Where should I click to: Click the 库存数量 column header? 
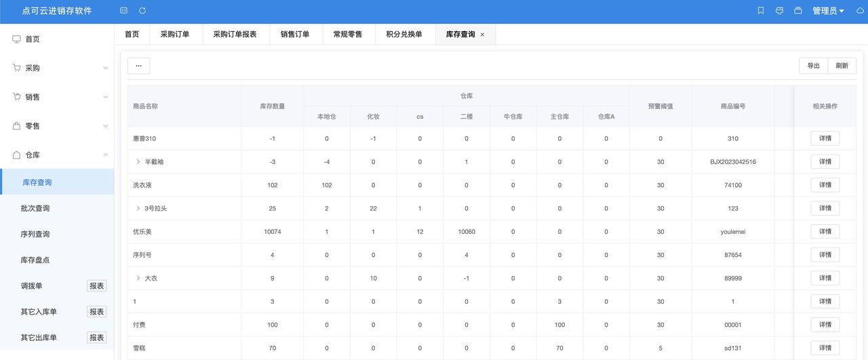(x=273, y=106)
